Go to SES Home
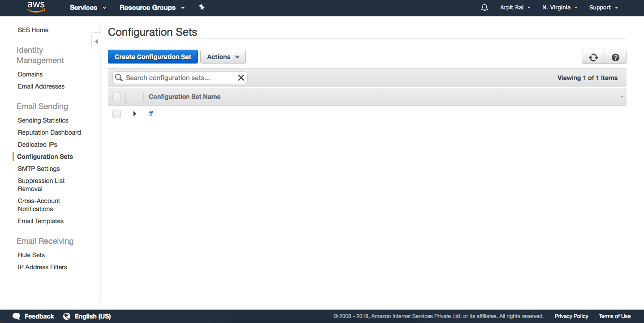The height and width of the screenshot is (323, 644). (x=33, y=30)
